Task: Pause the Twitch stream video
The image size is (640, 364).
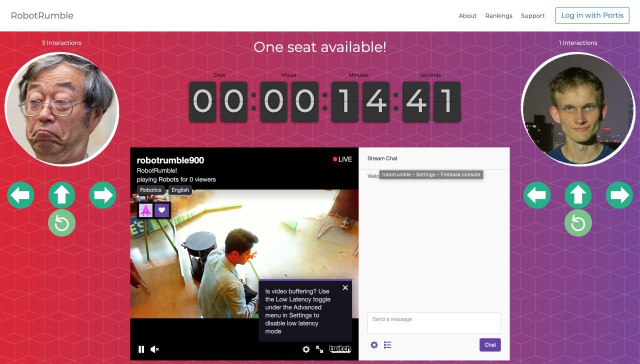Action: tap(141, 349)
